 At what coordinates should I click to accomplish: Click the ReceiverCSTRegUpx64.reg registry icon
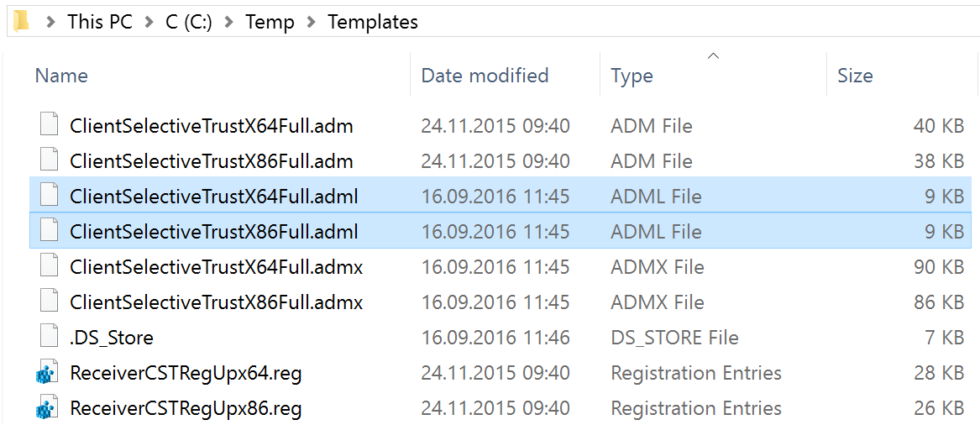pos(47,374)
